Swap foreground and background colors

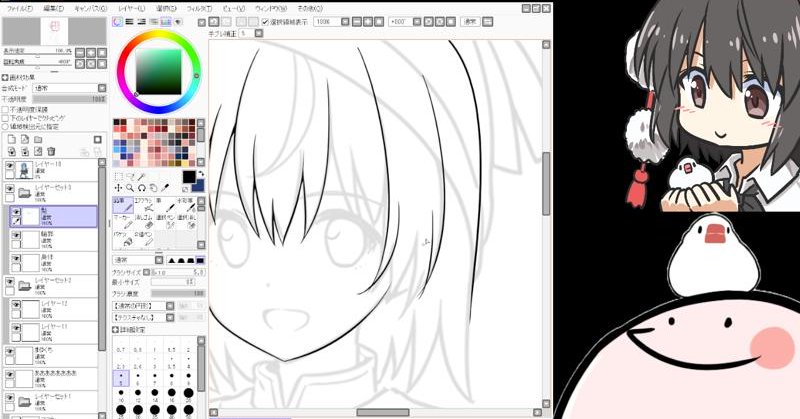(x=201, y=174)
